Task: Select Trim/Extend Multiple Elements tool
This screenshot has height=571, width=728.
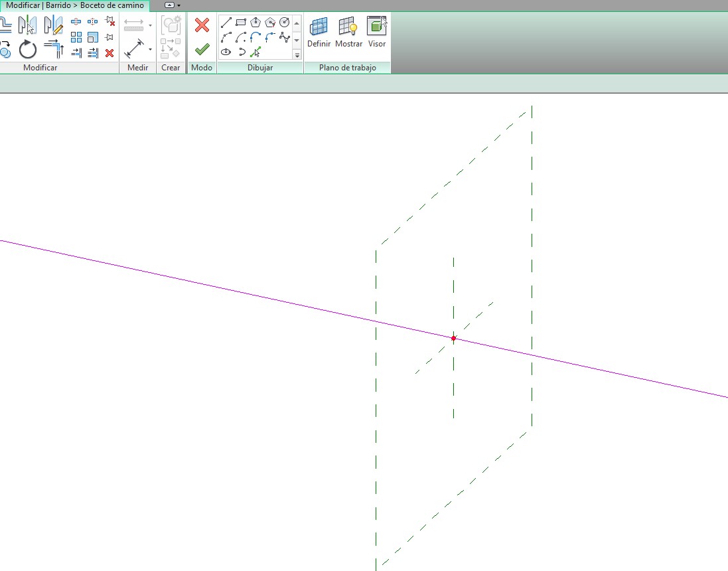Action: click(93, 53)
